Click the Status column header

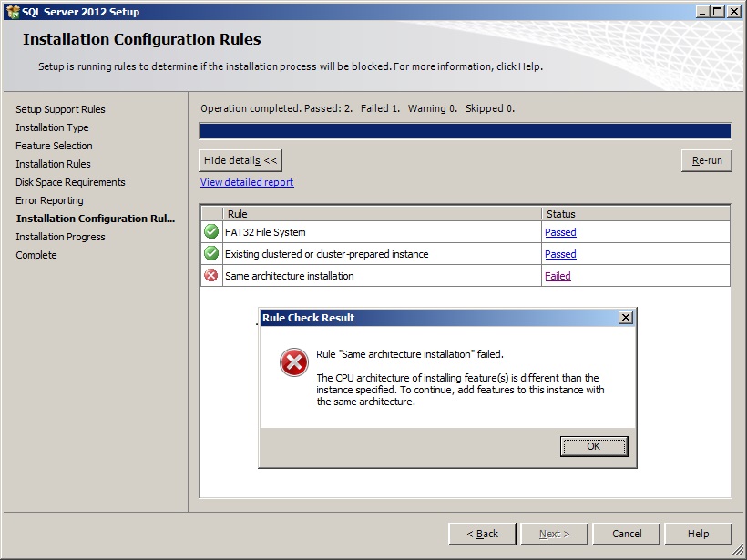(x=636, y=214)
